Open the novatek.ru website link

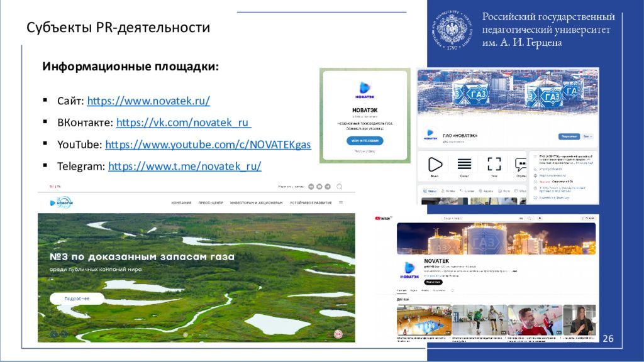(x=148, y=101)
